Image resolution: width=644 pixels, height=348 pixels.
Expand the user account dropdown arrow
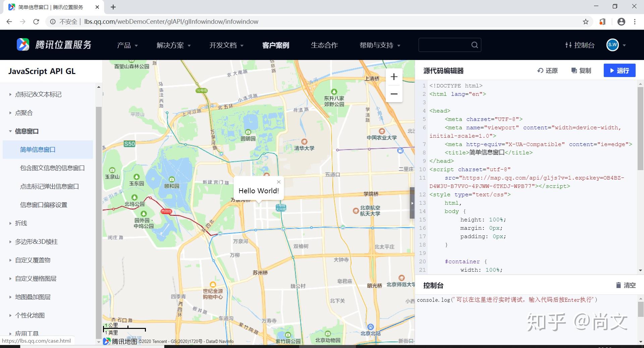click(x=624, y=45)
